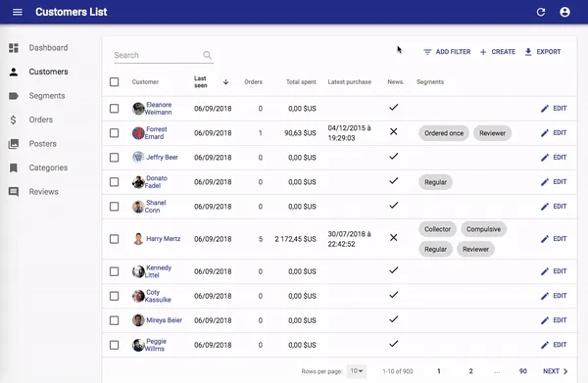
Task: Click the Export button
Action: click(543, 52)
